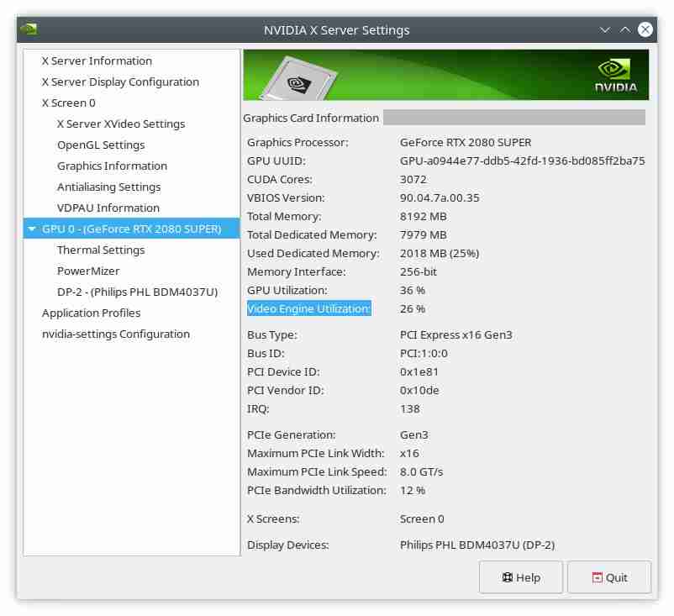Image resolution: width=674 pixels, height=616 pixels.
Task: Click the GPU Utilization value 36 %
Action: [x=413, y=291]
